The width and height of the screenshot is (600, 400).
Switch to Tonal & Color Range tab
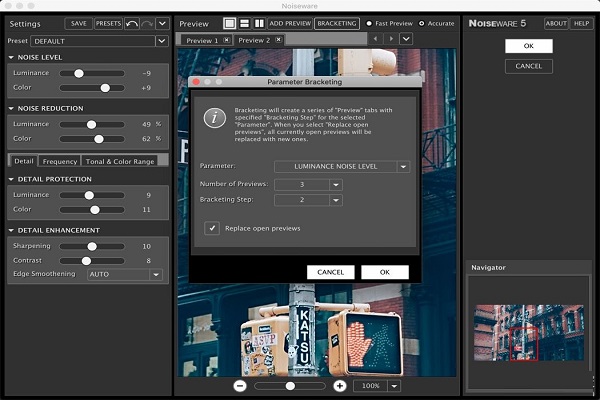point(120,162)
